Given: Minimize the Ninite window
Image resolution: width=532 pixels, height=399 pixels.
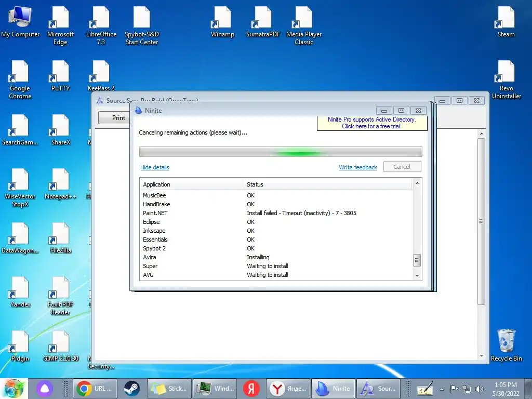Looking at the screenshot, I should [384, 111].
